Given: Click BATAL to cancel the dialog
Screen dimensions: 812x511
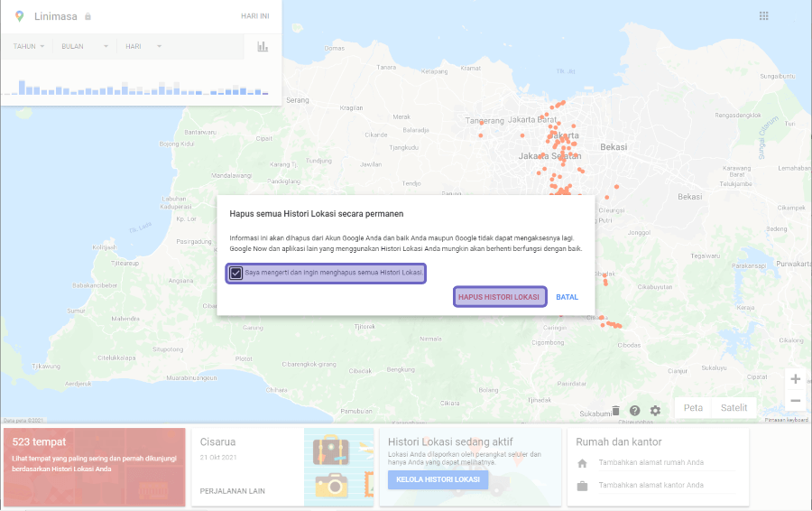Looking at the screenshot, I should point(567,297).
